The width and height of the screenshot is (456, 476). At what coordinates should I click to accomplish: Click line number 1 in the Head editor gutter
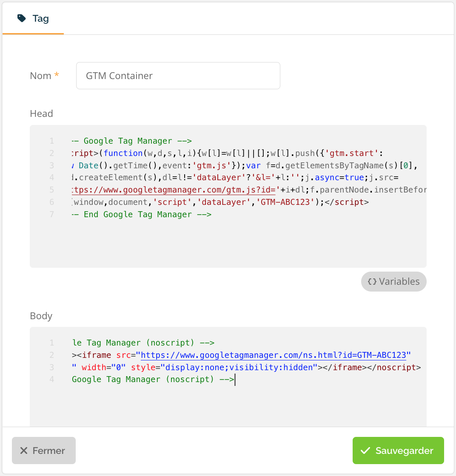point(51,141)
